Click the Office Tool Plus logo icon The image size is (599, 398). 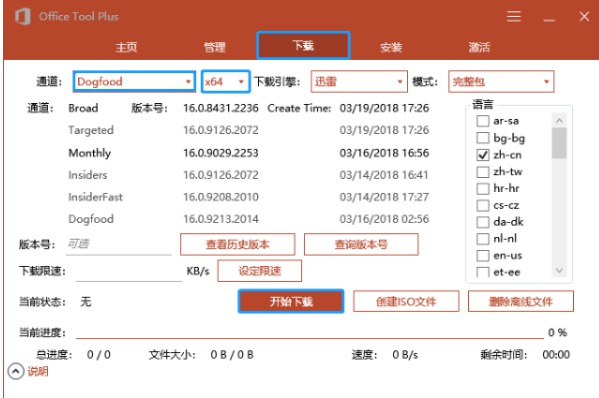coord(23,16)
